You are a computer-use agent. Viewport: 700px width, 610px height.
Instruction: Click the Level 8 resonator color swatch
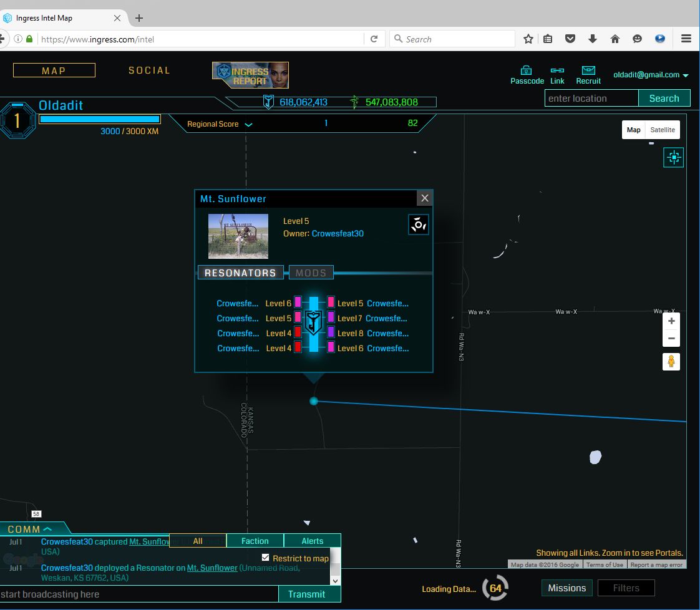(x=331, y=333)
